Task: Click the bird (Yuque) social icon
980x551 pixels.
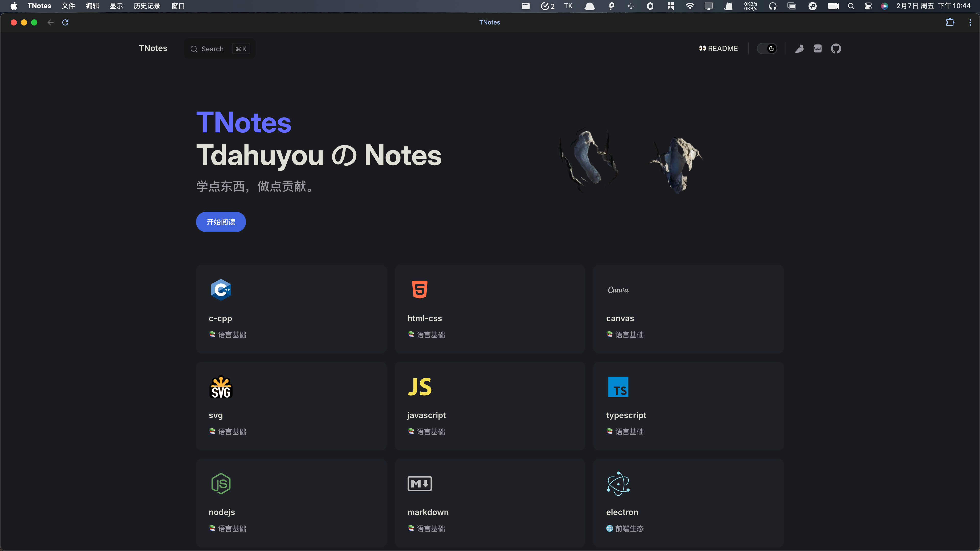Action: pyautogui.click(x=799, y=49)
